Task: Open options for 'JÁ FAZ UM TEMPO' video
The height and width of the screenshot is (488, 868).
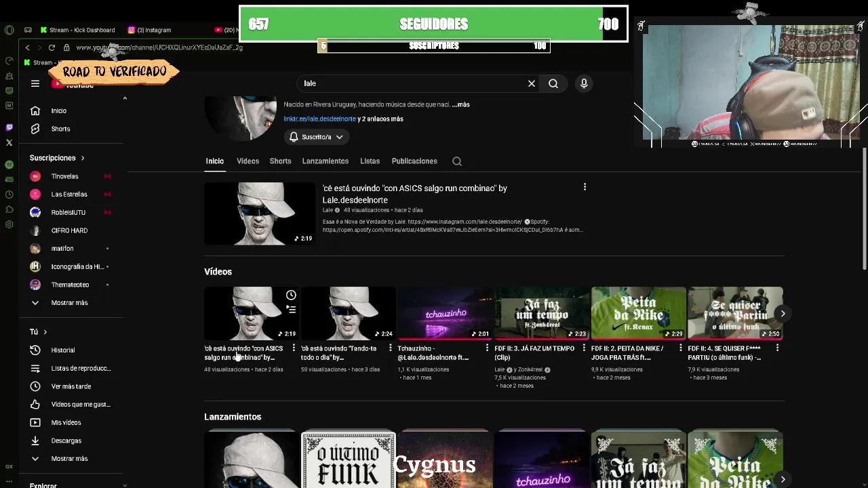Action: click(584, 348)
